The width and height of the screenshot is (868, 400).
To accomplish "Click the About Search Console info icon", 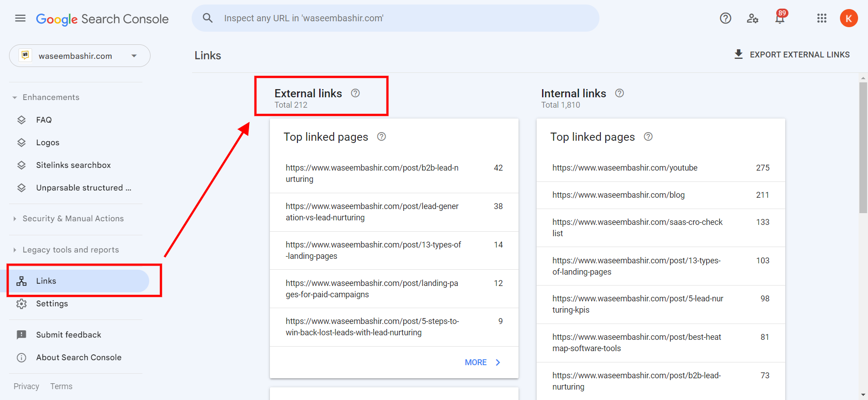I will coord(21,357).
